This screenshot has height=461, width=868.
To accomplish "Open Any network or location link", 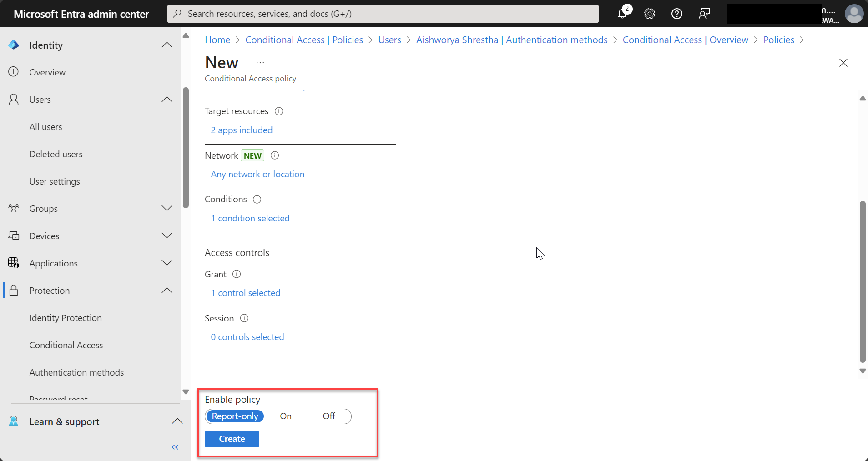I will (x=257, y=174).
